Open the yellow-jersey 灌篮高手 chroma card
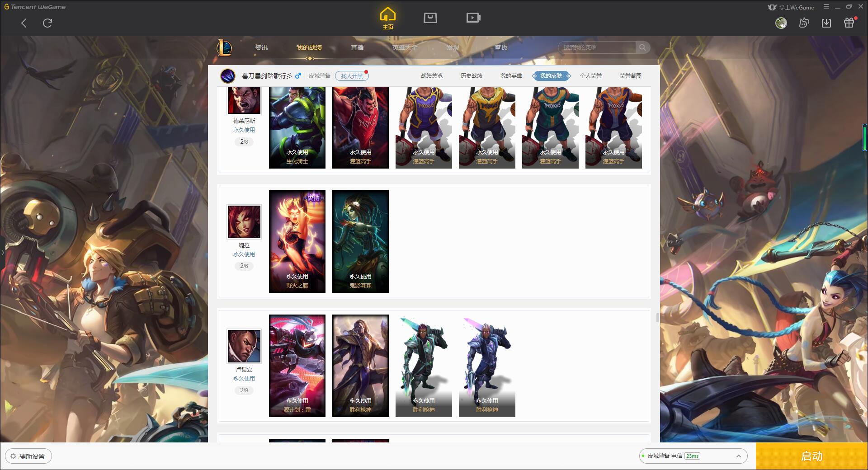 (x=487, y=128)
